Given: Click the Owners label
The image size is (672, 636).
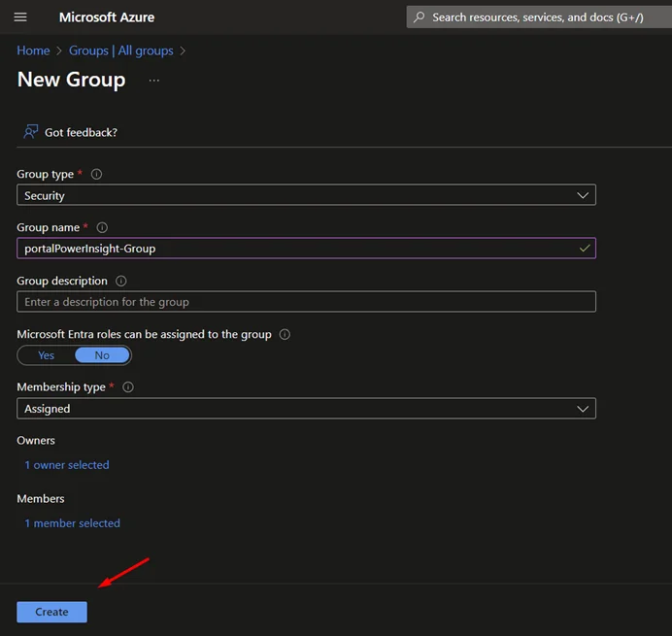Looking at the screenshot, I should pos(36,441).
